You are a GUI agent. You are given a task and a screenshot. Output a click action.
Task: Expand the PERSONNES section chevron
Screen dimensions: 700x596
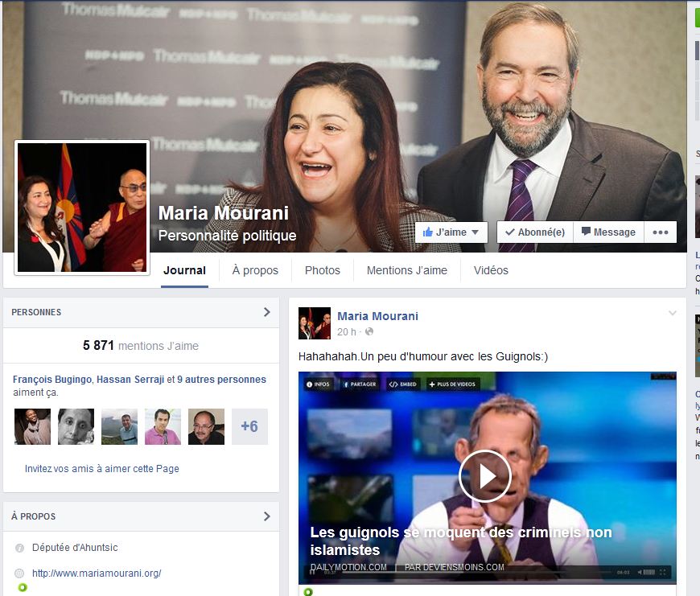pos(267,312)
